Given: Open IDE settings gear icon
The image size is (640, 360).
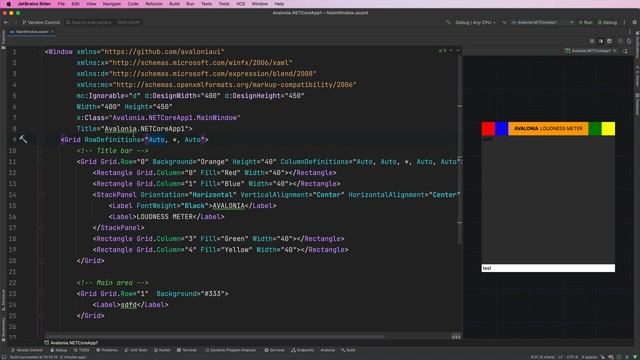Looking at the screenshot, I should pos(635,22).
